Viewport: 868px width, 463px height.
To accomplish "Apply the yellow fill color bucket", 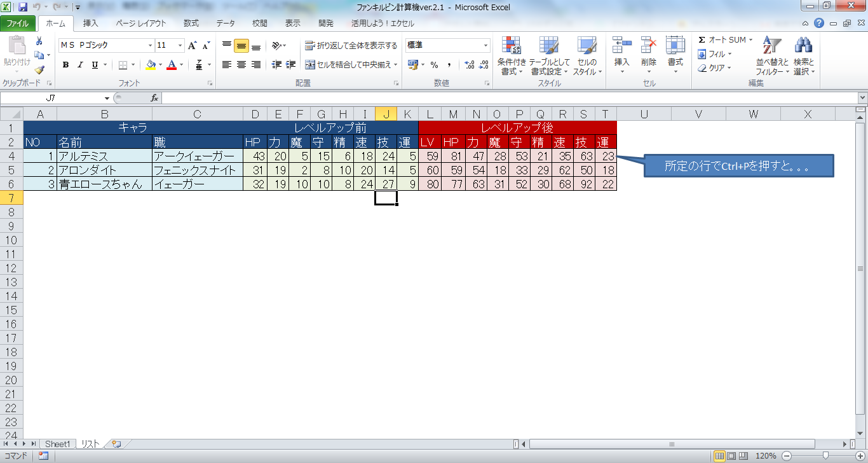I will [151, 65].
